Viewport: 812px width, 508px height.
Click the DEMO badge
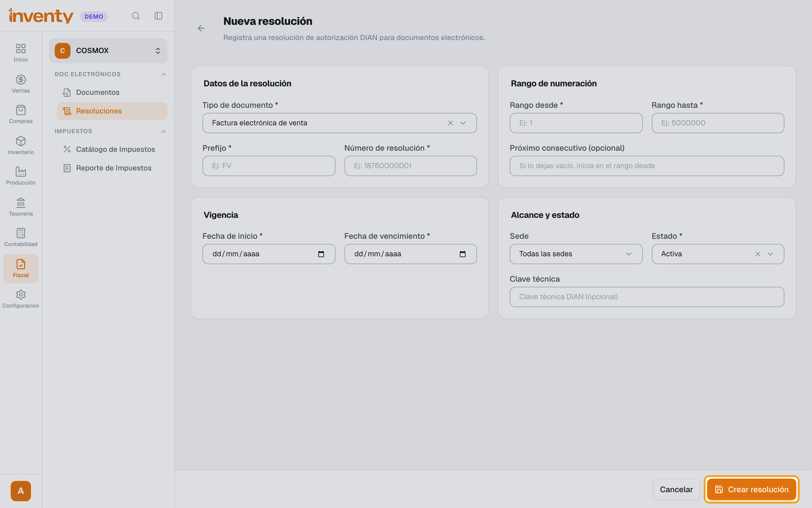coord(94,16)
